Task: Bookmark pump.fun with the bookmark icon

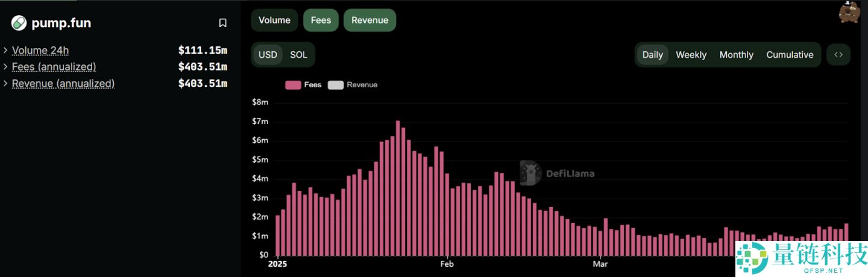Action: [222, 23]
